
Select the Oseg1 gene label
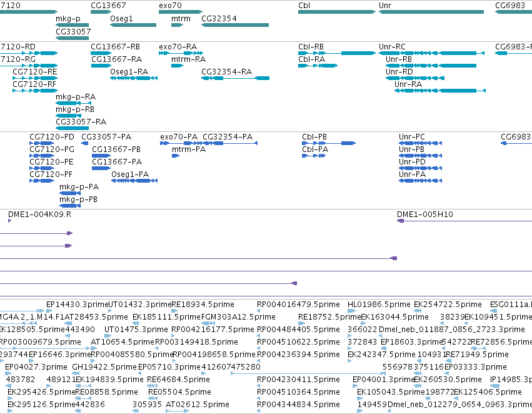point(121,19)
